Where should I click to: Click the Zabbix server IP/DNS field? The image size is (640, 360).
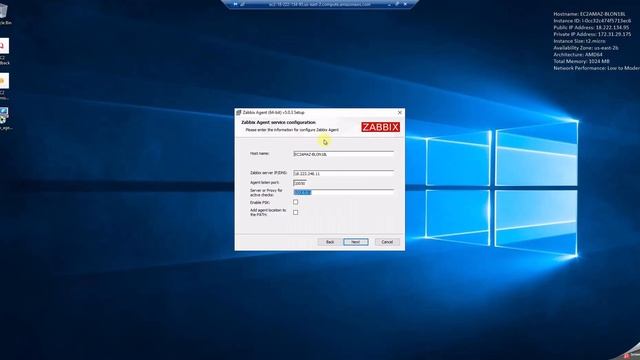tap(343, 173)
